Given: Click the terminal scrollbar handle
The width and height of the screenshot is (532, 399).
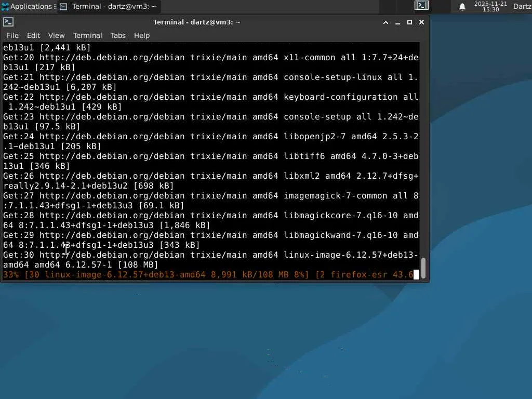Looking at the screenshot, I should click(x=423, y=268).
